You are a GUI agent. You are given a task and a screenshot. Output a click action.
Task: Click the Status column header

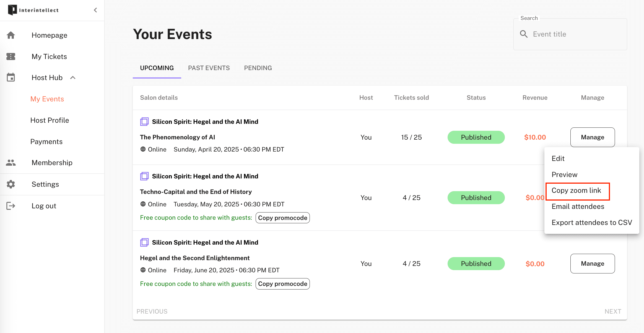[476, 98]
